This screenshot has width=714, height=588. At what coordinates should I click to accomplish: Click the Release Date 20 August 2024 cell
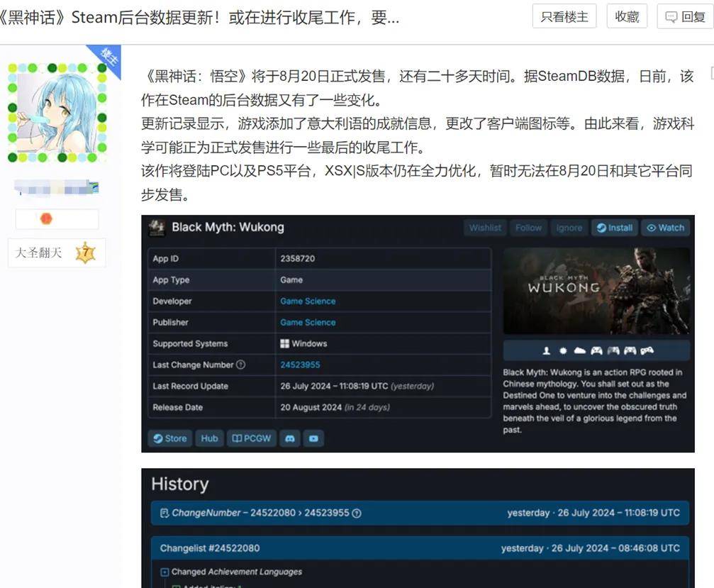click(x=384, y=407)
